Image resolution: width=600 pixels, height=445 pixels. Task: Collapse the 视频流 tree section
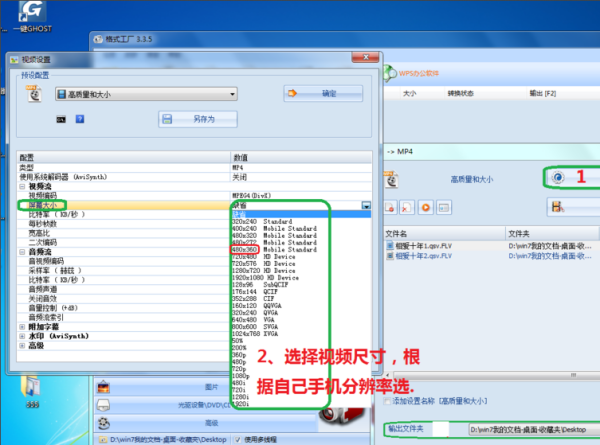point(22,187)
